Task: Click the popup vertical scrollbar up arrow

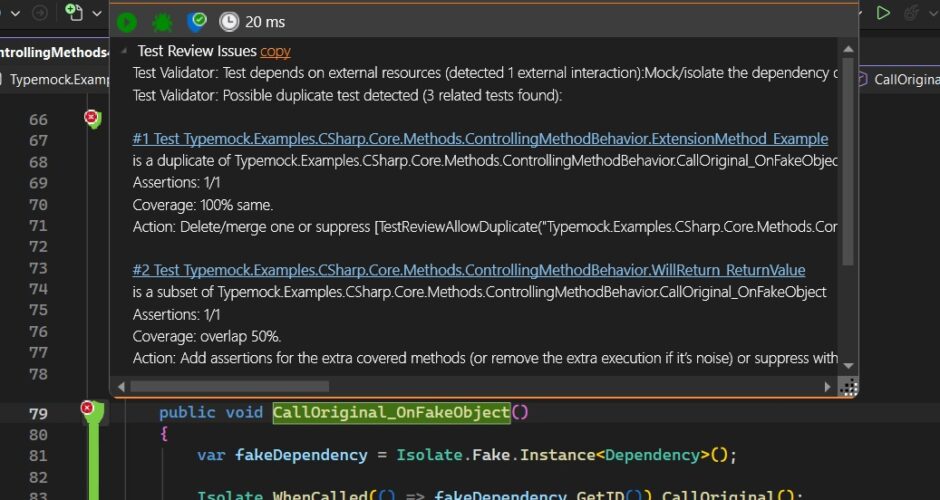Action: coord(848,49)
